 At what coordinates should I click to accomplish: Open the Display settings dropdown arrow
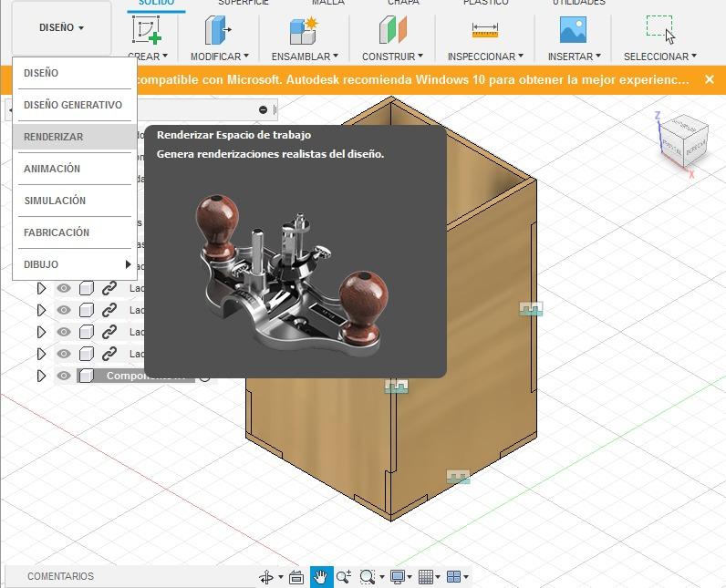click(410, 577)
